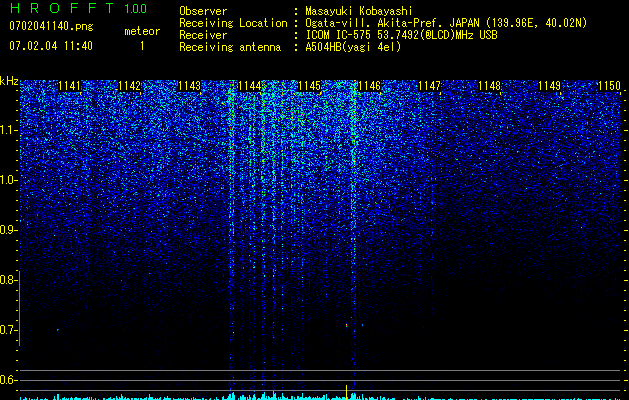Click observer name Masayuki Kobayashi
The height and width of the screenshot is (400, 629).
tap(358, 11)
